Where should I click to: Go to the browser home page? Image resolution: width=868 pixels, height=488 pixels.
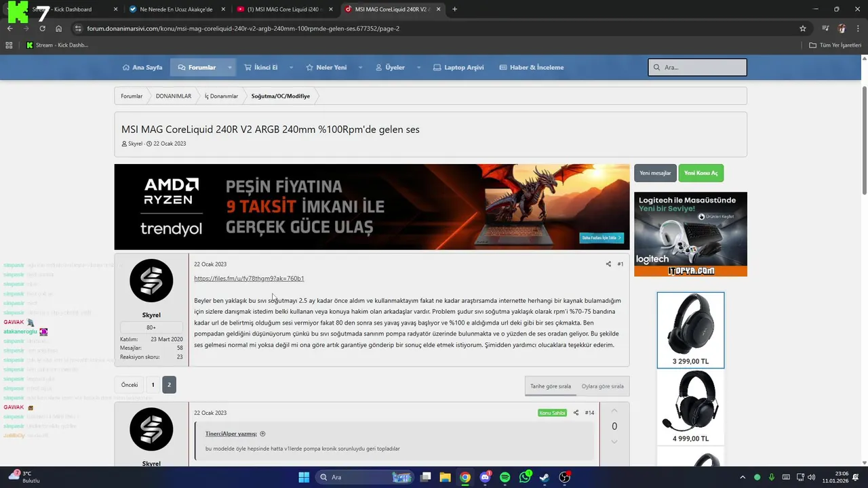click(58, 28)
